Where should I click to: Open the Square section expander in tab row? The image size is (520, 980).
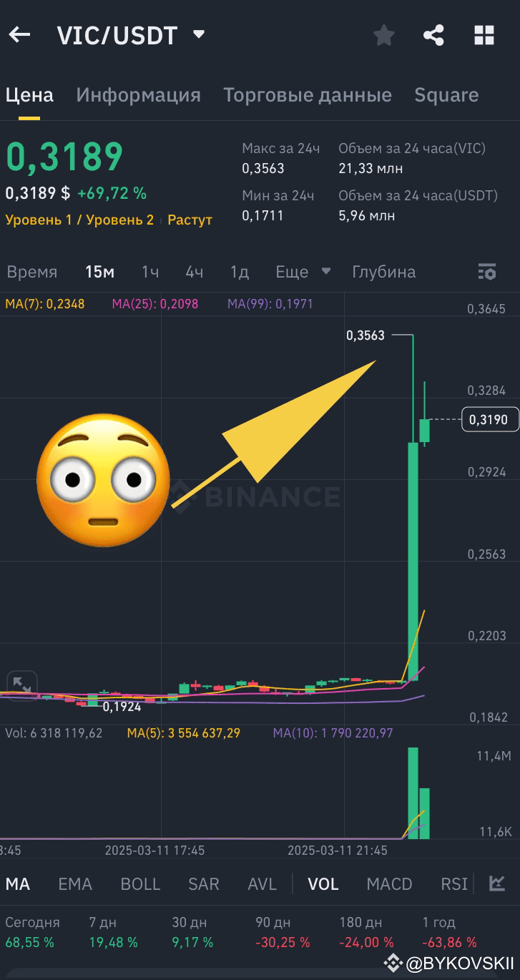pos(446,94)
